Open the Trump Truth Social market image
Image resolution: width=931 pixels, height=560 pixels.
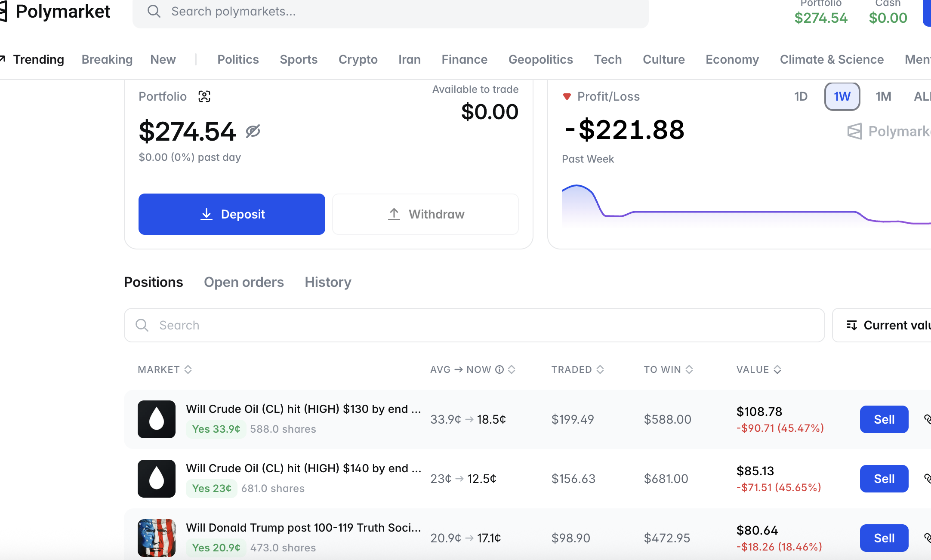point(157,538)
